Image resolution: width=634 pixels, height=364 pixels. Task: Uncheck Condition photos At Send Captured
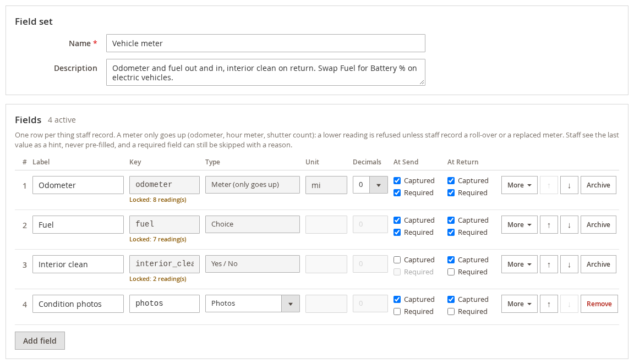(x=397, y=299)
